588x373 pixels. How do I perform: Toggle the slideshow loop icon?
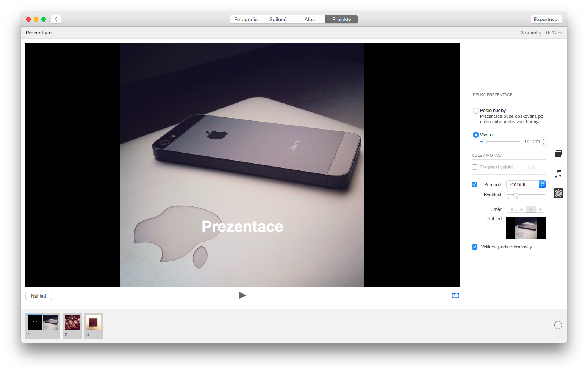pyautogui.click(x=455, y=295)
